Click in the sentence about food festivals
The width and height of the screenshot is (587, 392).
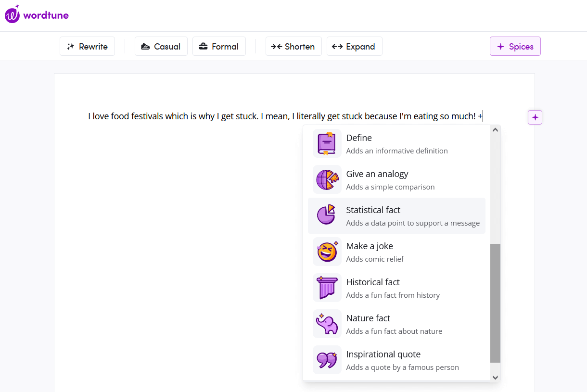pos(285,116)
